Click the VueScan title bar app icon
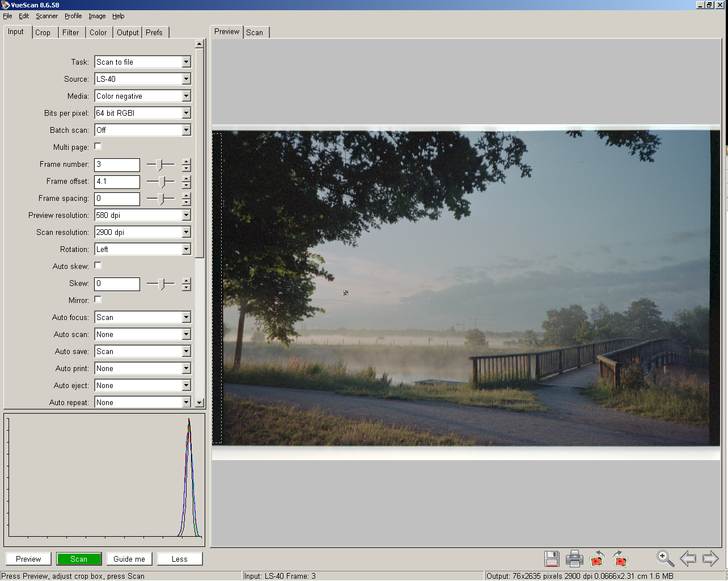This screenshot has height=581, width=728. click(5, 5)
